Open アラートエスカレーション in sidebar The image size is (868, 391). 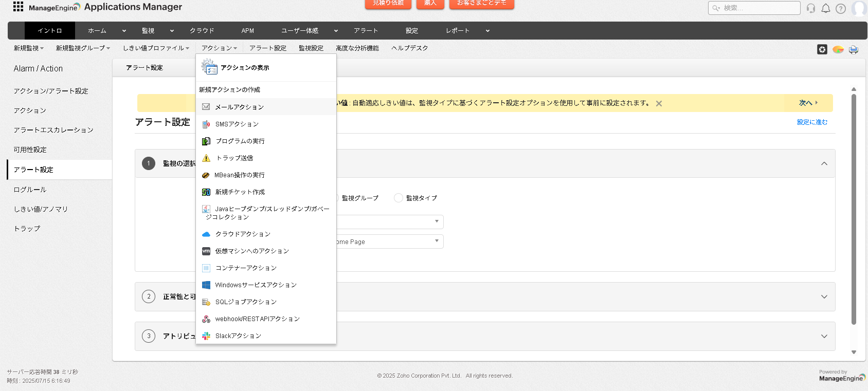53,130
